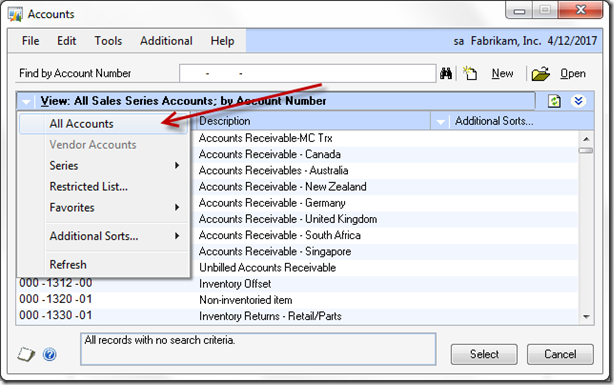The image size is (614, 385).
Task: Click the Open folder icon
Action: click(540, 74)
